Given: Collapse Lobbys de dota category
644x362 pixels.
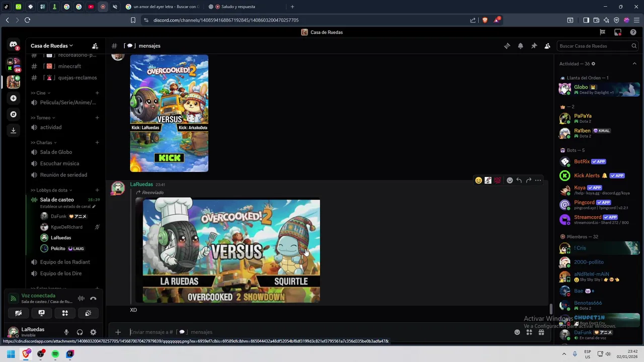Looking at the screenshot, I should [x=51, y=190].
